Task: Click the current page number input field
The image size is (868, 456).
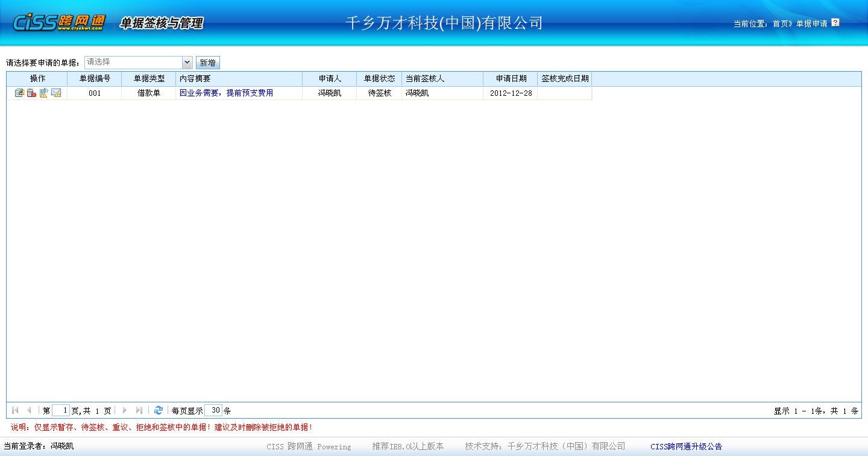Action: [x=61, y=410]
